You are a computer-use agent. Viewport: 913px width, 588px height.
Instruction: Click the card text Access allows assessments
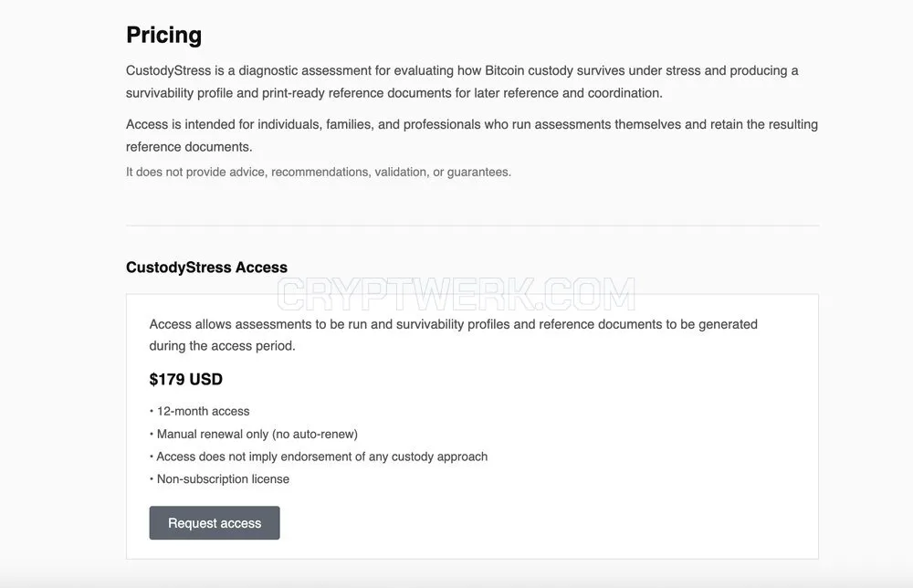453,335
